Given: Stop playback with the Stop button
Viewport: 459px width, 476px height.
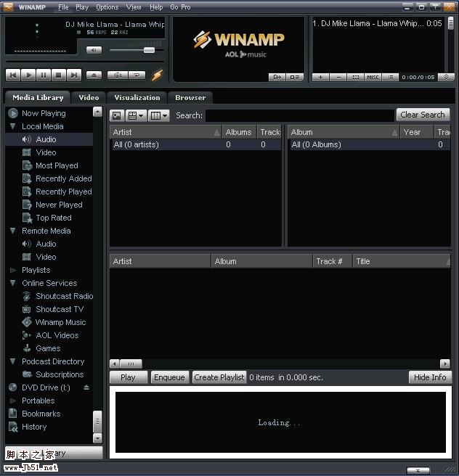Looking at the screenshot, I should [x=59, y=75].
